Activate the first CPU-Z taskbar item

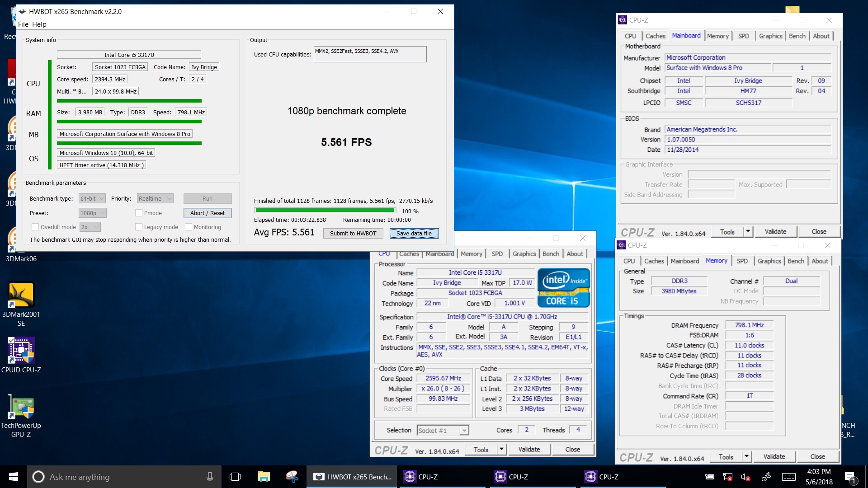[x=443, y=477]
